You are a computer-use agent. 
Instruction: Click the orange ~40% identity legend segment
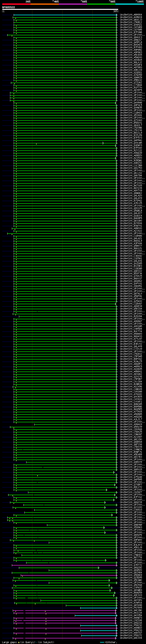click(x=45, y=4)
